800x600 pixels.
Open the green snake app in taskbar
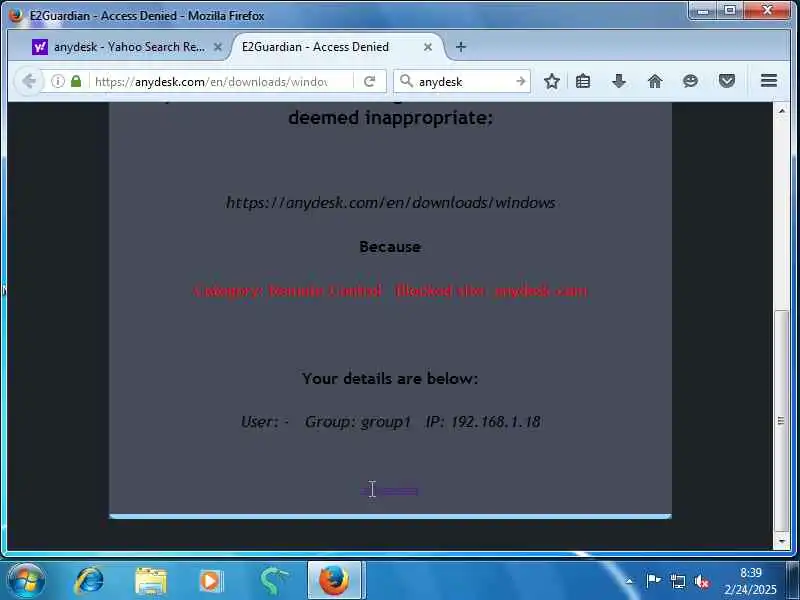click(x=274, y=581)
